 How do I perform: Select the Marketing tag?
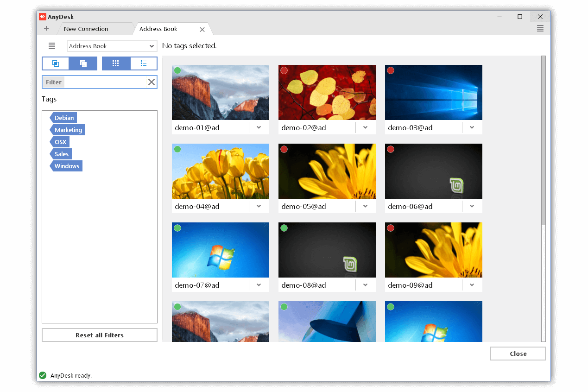pos(68,130)
